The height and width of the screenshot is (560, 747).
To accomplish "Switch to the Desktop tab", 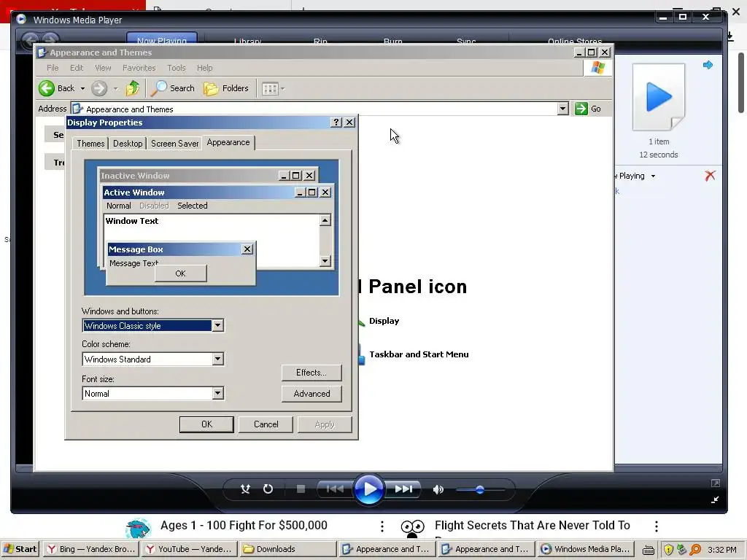I will [x=128, y=144].
